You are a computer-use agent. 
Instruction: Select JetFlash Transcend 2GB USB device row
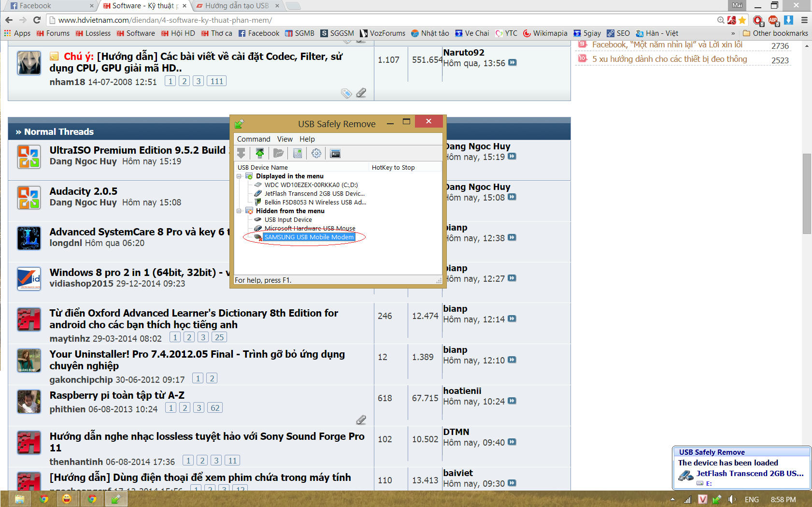314,194
